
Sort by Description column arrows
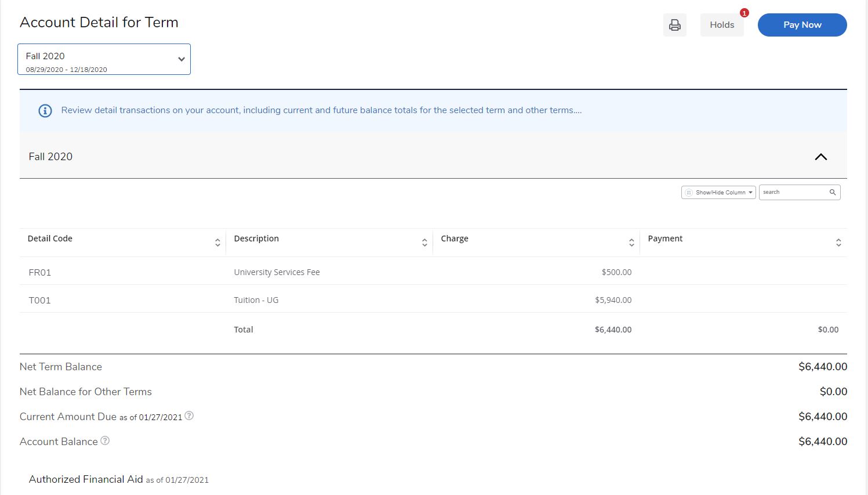pyautogui.click(x=424, y=243)
